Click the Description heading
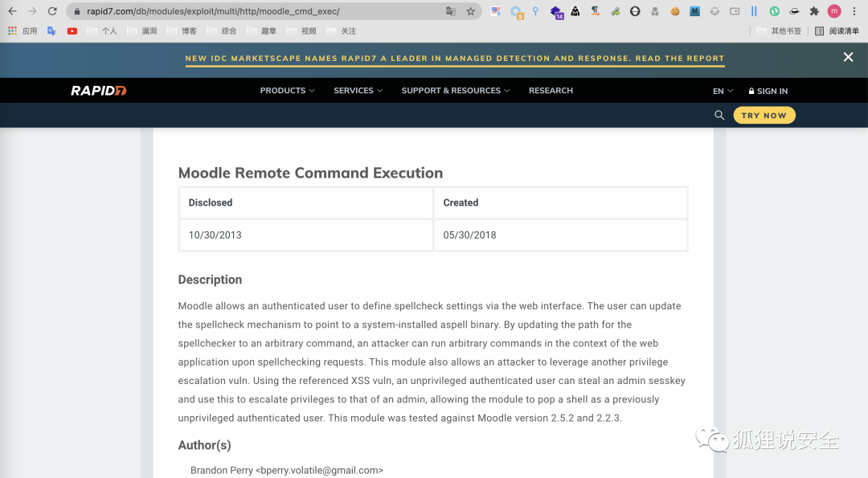Viewport: 868px width, 478px height. click(210, 280)
